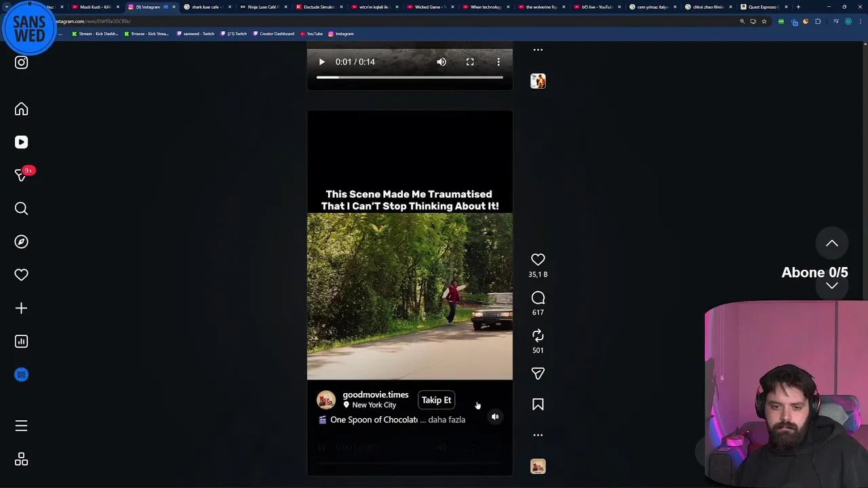Open the New York City location
Screen dimensions: 868x488
tap(374, 405)
